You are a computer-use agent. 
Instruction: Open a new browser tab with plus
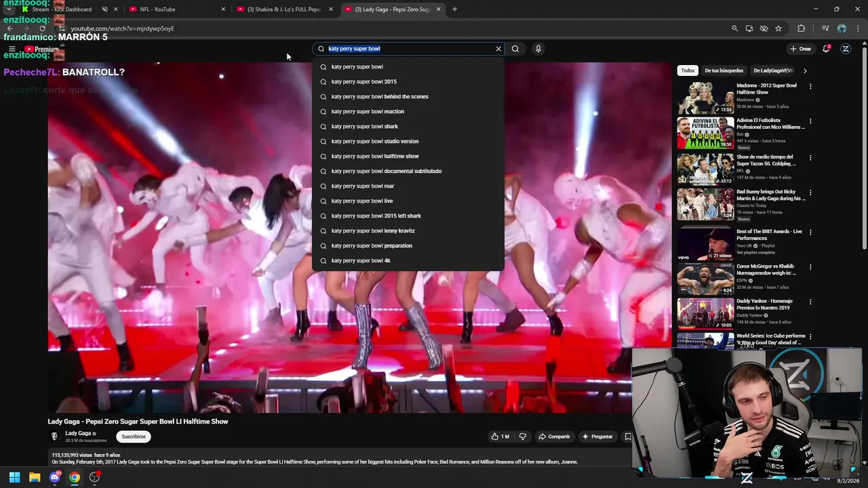[x=454, y=9]
